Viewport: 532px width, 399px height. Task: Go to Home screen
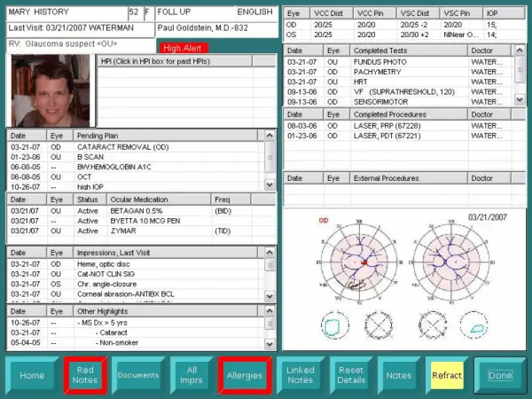[x=32, y=375]
